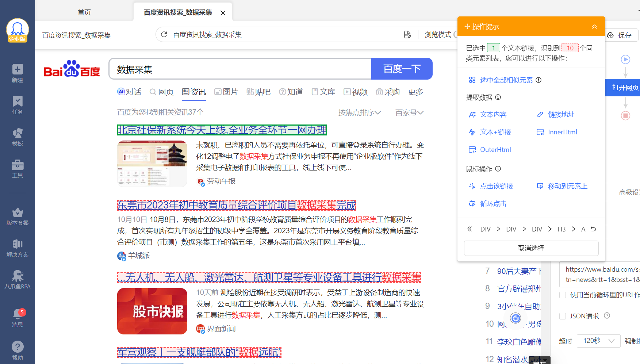Image resolution: width=640 pixels, height=364 pixels.
Task: Click the save cloud icon
Action: 610,35
